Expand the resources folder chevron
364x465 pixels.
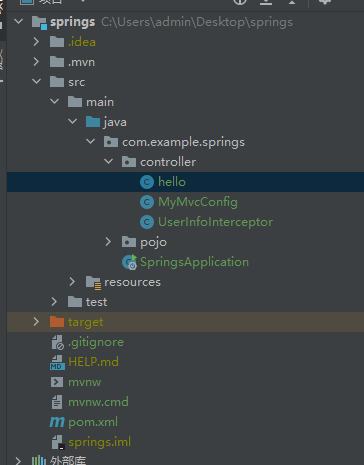click(72, 282)
